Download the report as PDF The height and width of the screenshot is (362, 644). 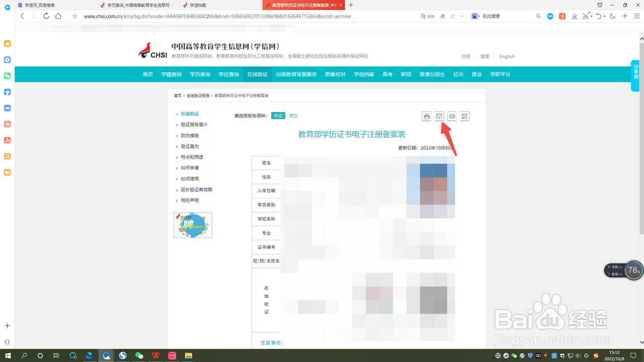click(439, 116)
